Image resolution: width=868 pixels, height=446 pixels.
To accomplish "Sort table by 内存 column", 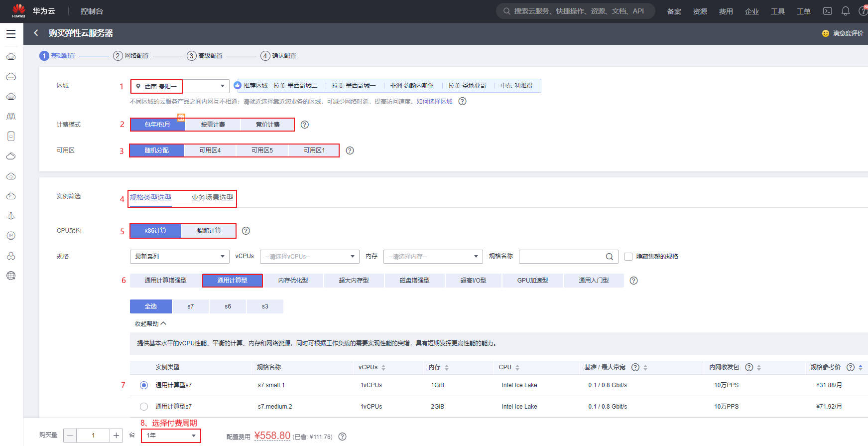I will point(447,367).
